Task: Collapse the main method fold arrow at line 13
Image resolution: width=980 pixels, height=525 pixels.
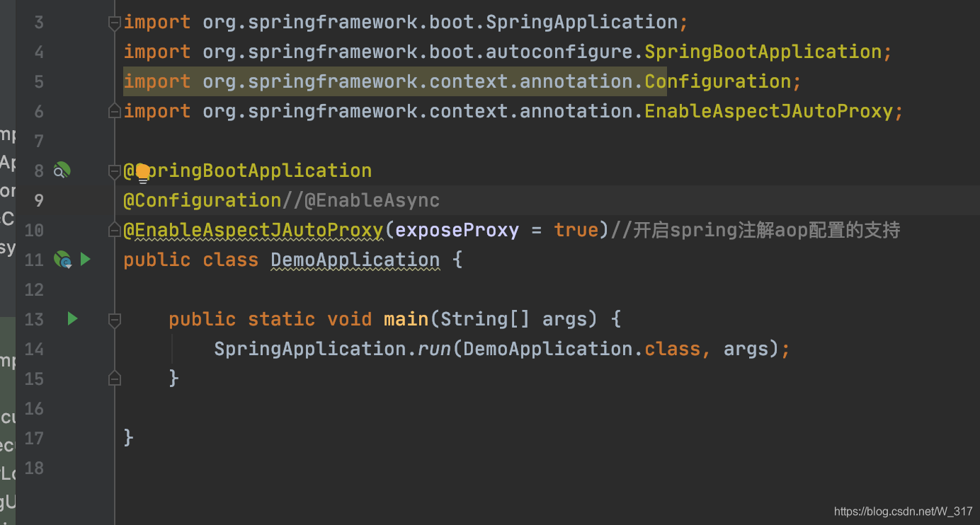Action: [114, 320]
